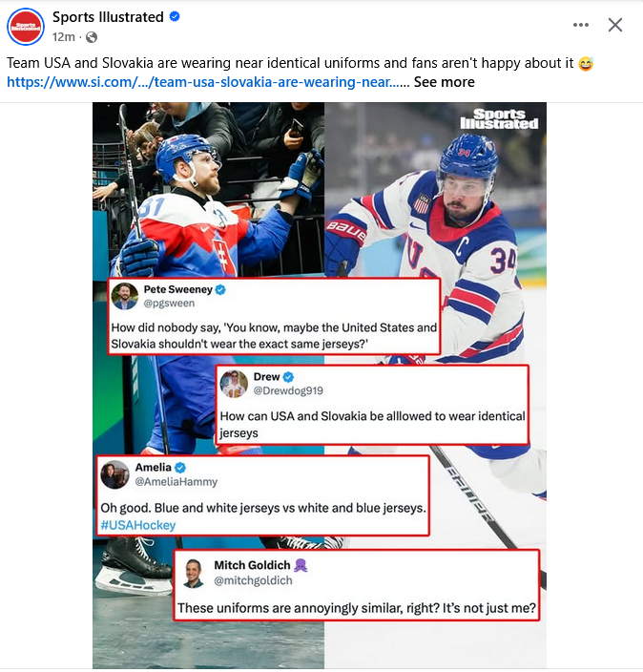Expand post text with See more
643x672 pixels.
(x=444, y=82)
